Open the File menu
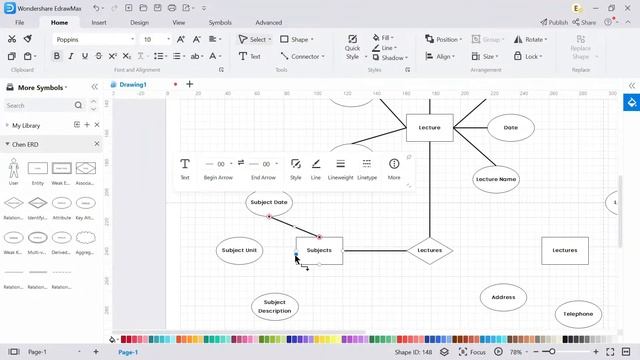The width and height of the screenshot is (640, 360). coord(19,22)
